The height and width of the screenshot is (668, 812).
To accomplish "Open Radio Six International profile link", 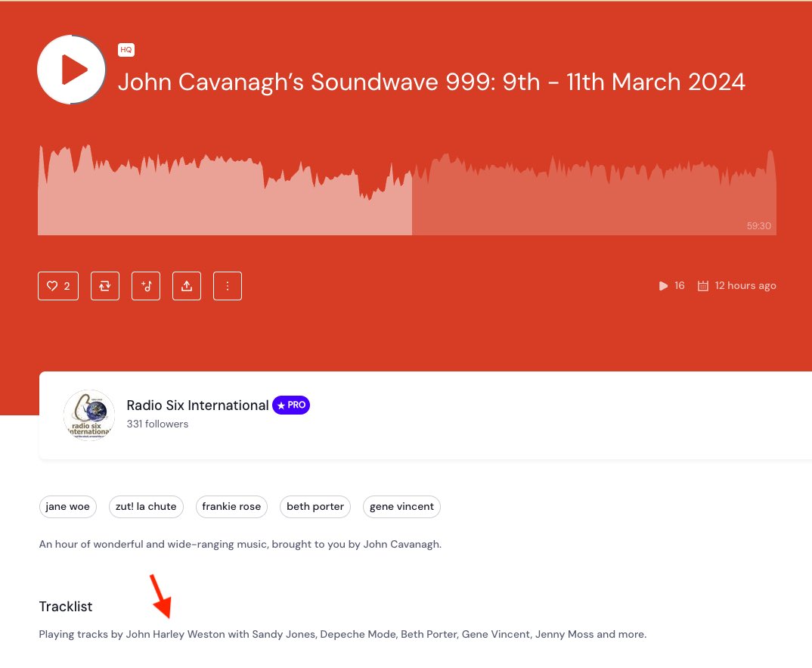I will [x=197, y=405].
